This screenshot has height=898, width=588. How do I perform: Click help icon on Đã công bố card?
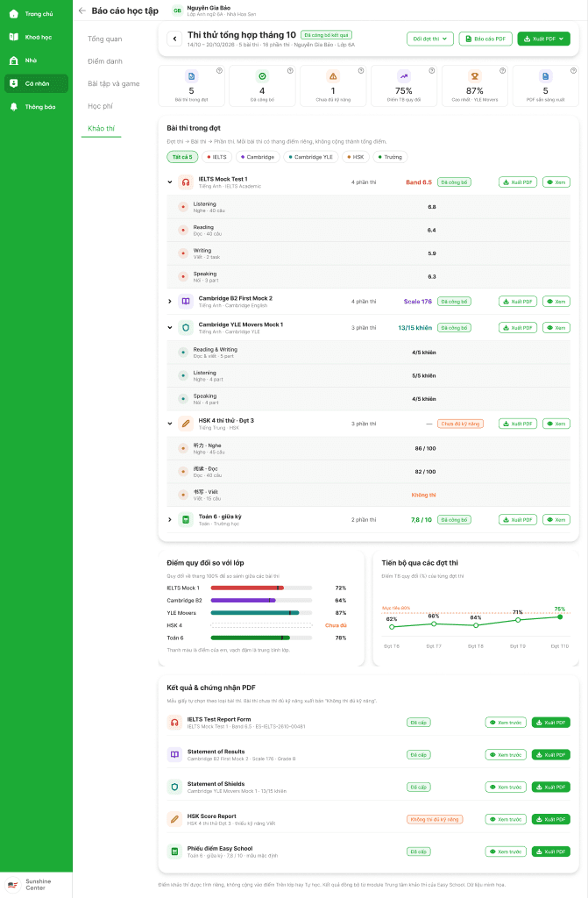pos(290,70)
